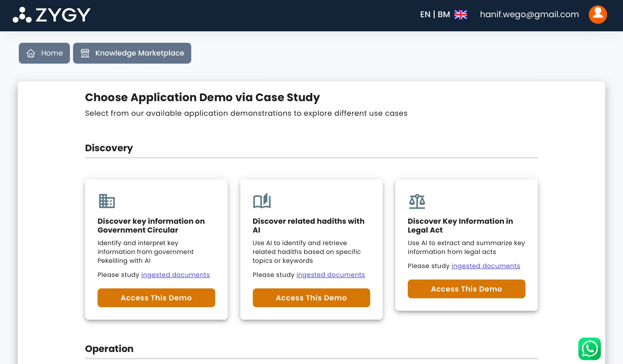Click the house icon in Home button

pos(31,53)
